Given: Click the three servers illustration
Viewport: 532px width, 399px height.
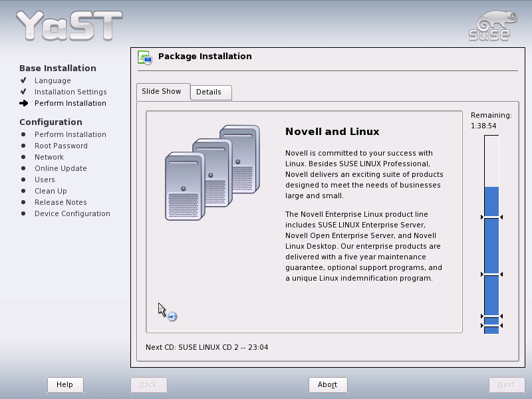Looking at the screenshot, I should tap(213, 173).
